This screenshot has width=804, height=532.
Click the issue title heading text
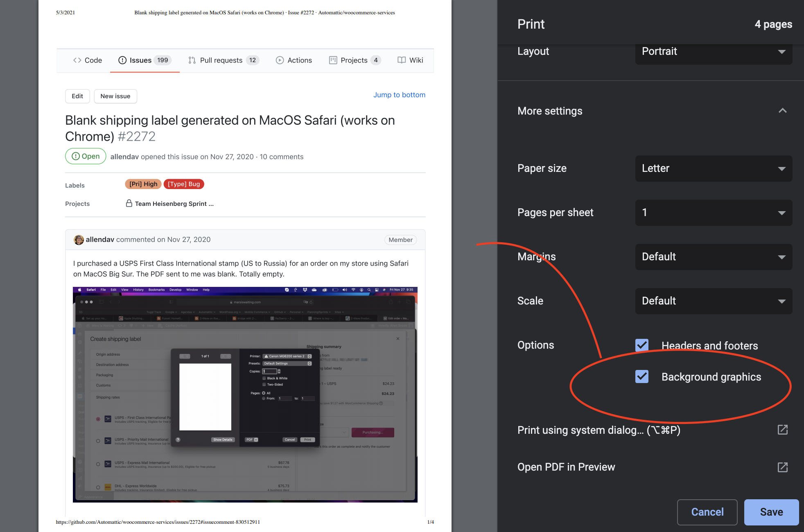pos(230,128)
